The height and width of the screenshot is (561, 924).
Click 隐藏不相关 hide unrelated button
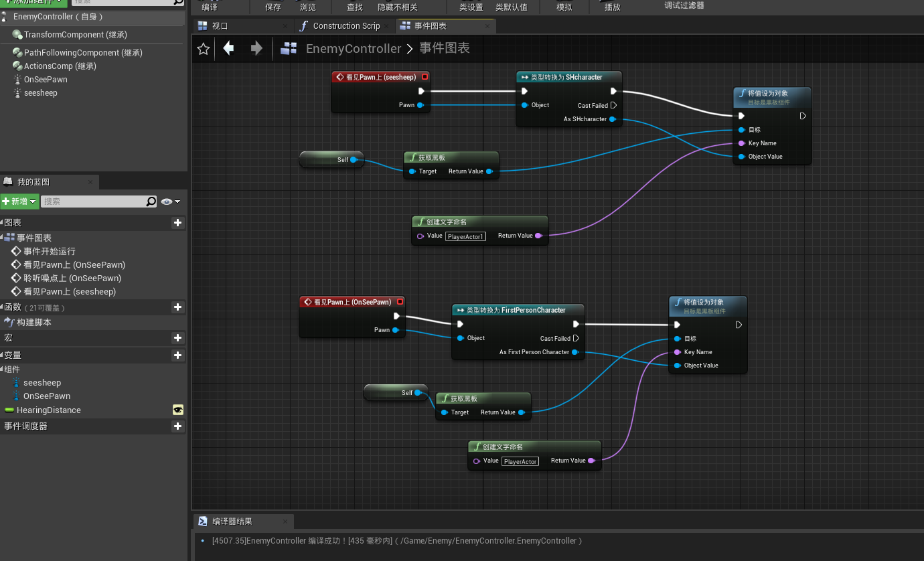(x=398, y=7)
